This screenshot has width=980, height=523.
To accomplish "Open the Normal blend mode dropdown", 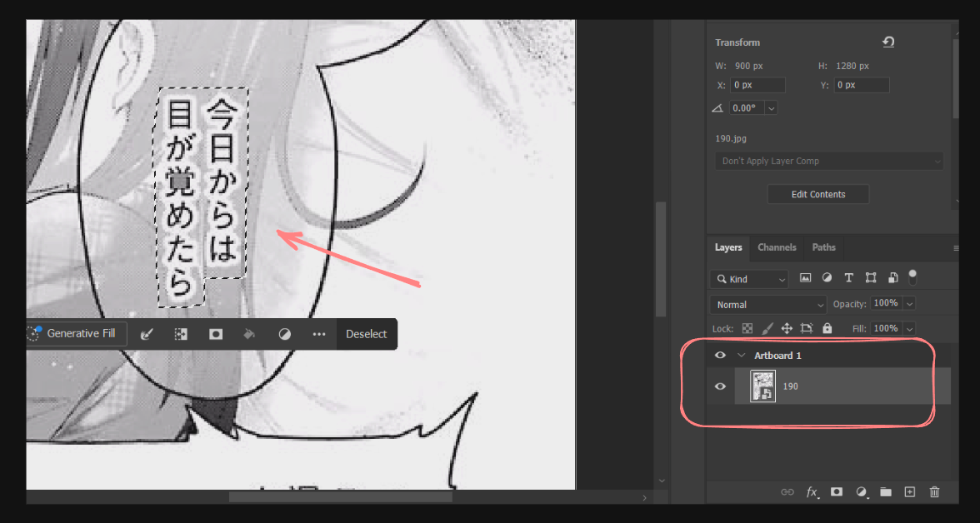I will (768, 305).
